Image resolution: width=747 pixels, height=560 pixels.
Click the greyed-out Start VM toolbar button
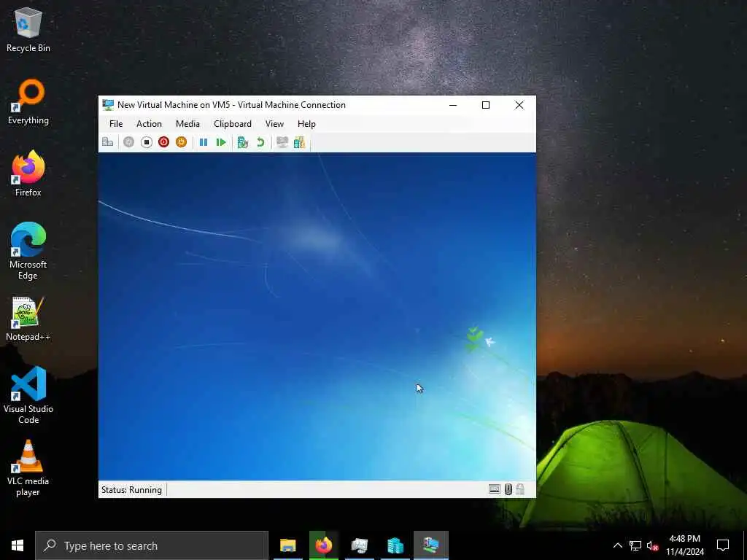point(128,142)
